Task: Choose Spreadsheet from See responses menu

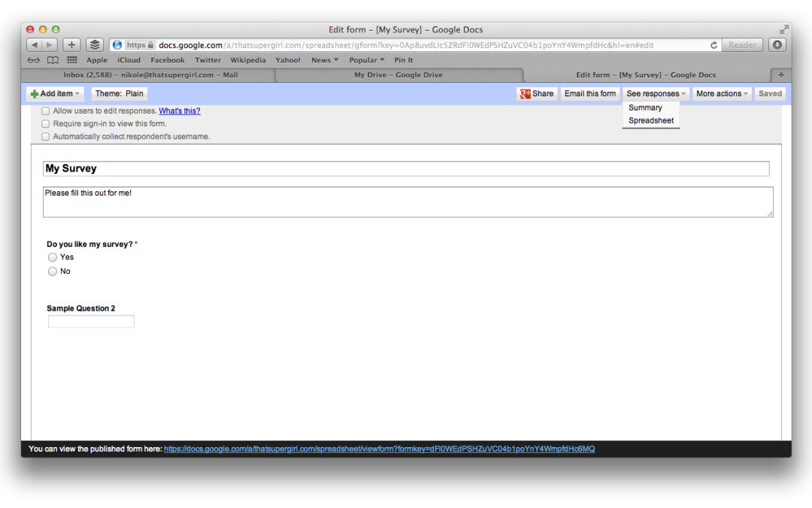Action: 651,120
